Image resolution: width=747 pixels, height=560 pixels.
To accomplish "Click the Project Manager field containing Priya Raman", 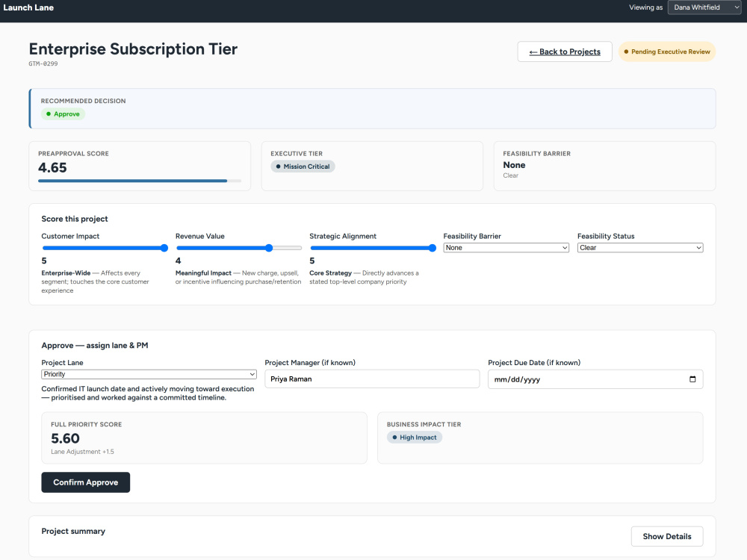I will [x=372, y=379].
